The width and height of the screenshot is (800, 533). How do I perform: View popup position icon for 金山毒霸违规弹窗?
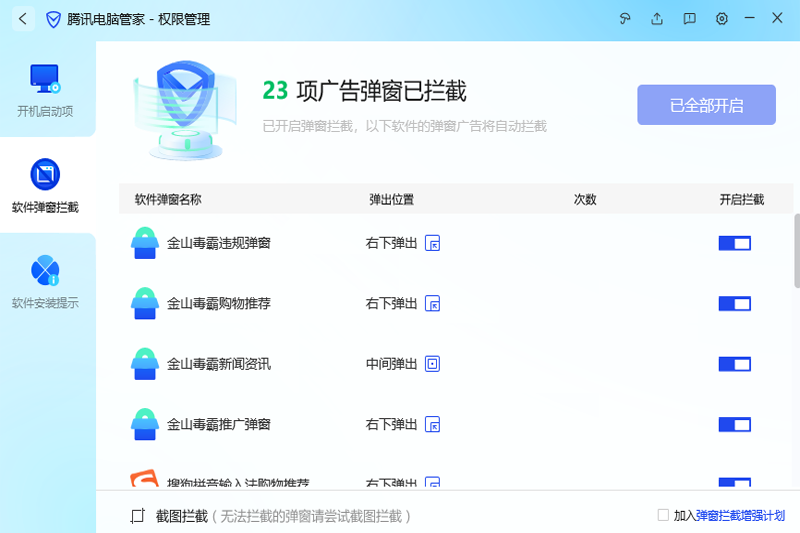pos(433,243)
